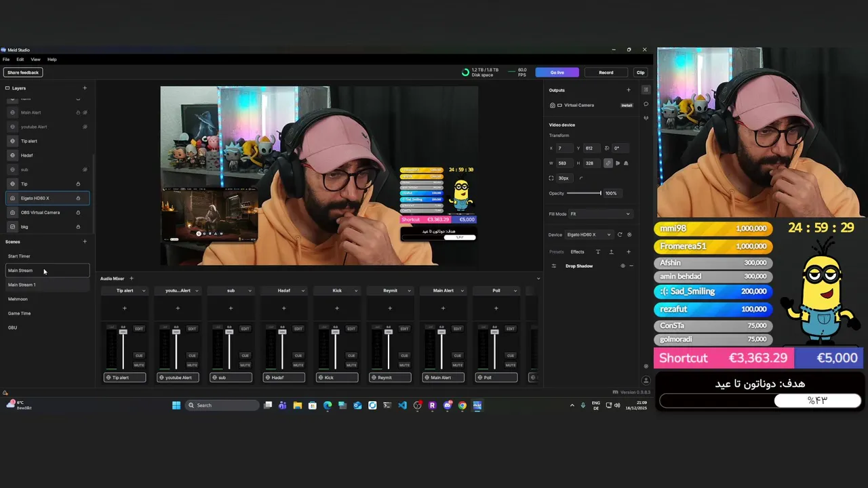Click the camera icon of Elgato HD60 X layer
868x488 pixels.
(12, 198)
